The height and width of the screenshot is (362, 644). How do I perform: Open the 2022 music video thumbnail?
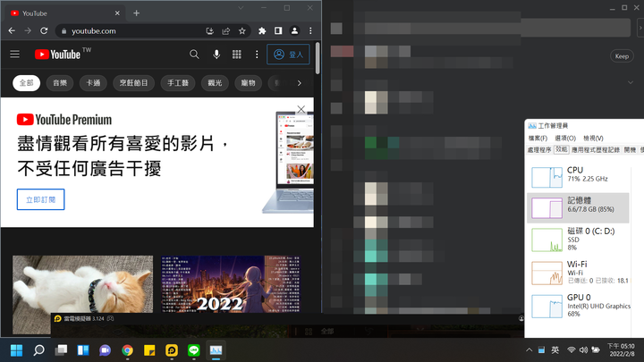pyautogui.click(x=231, y=284)
